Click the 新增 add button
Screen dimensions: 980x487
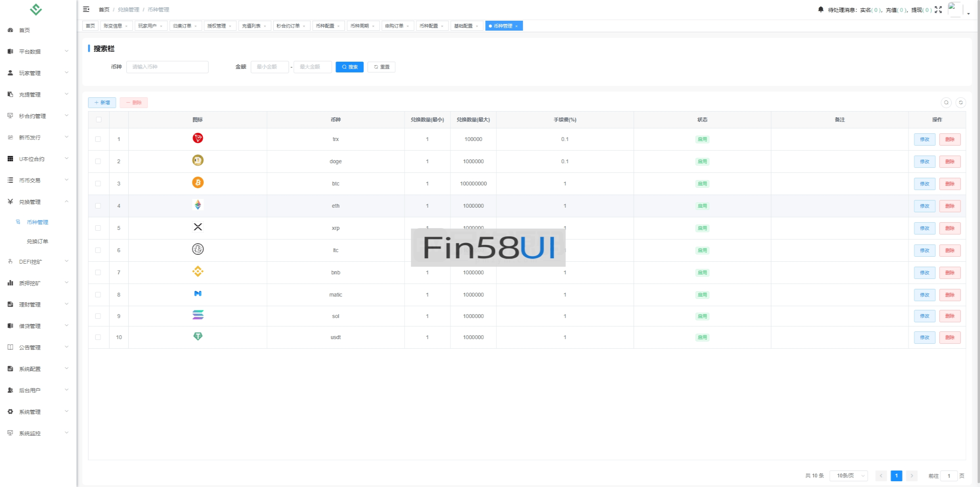[x=102, y=102]
